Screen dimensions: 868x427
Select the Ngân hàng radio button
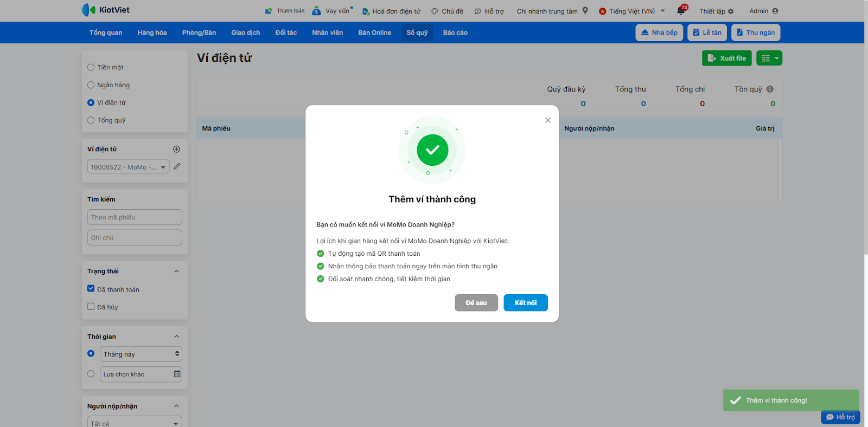(91, 85)
